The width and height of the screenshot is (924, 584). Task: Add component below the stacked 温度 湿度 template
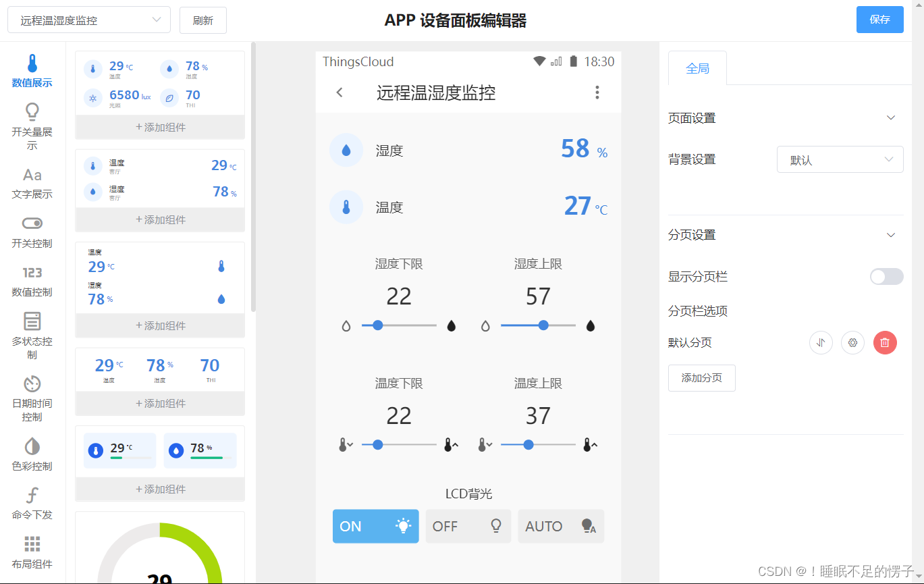click(x=160, y=325)
